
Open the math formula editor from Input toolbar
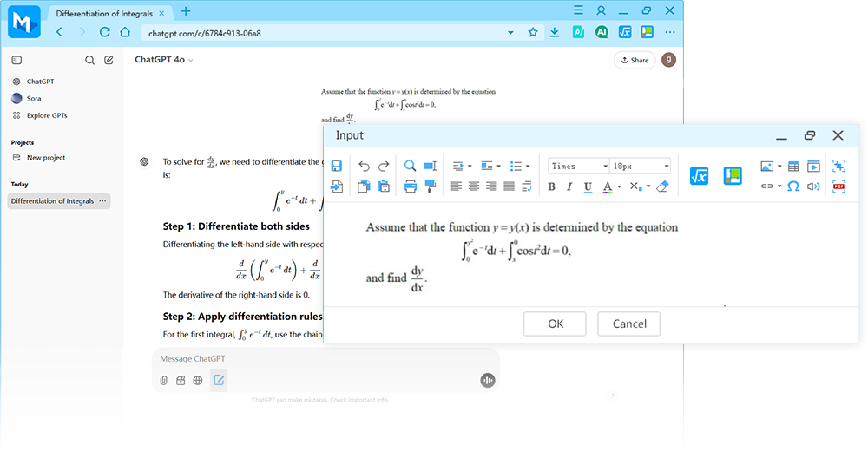pyautogui.click(x=699, y=176)
